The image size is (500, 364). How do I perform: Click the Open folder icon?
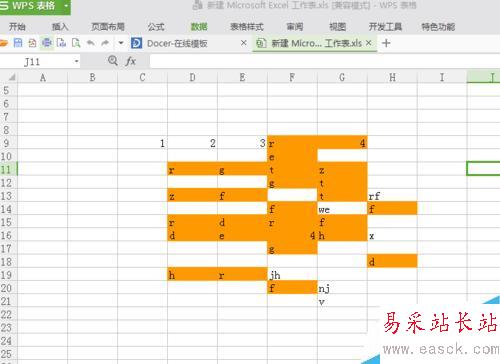click(x=3, y=43)
